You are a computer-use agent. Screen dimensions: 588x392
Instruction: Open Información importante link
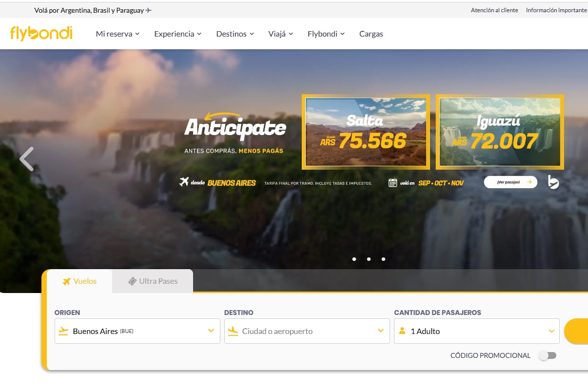(x=556, y=10)
